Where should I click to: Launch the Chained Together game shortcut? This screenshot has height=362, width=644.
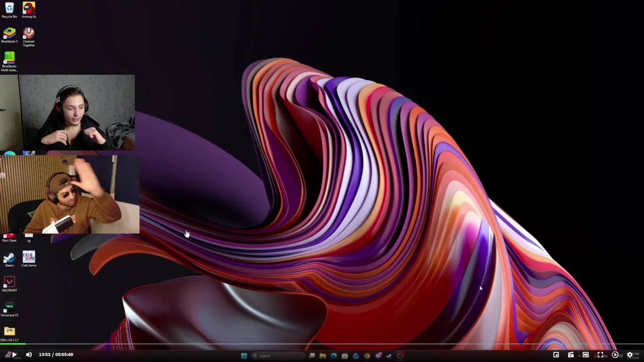[29, 37]
